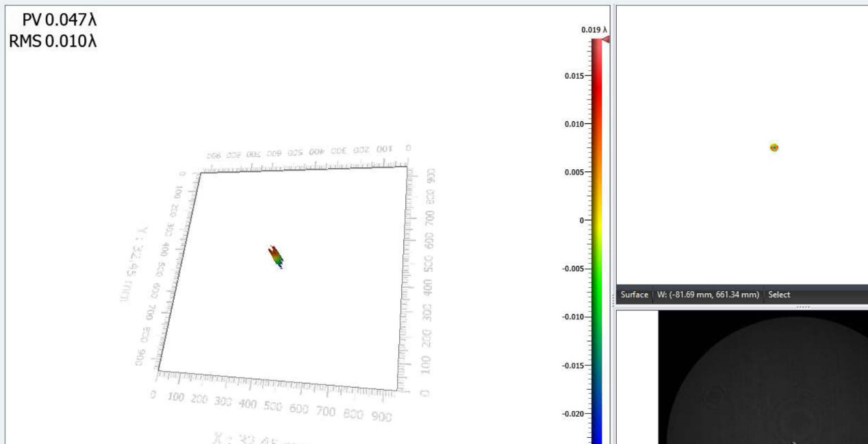Click the 0.015 tick label on color scale
Image resolution: width=868 pixels, height=444 pixels.
click(x=573, y=76)
